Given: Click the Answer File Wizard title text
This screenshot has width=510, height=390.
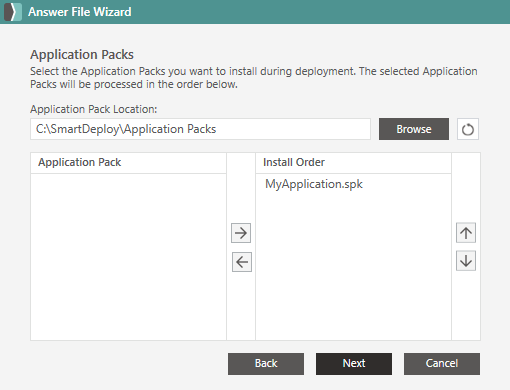Looking at the screenshot, I should point(80,12).
